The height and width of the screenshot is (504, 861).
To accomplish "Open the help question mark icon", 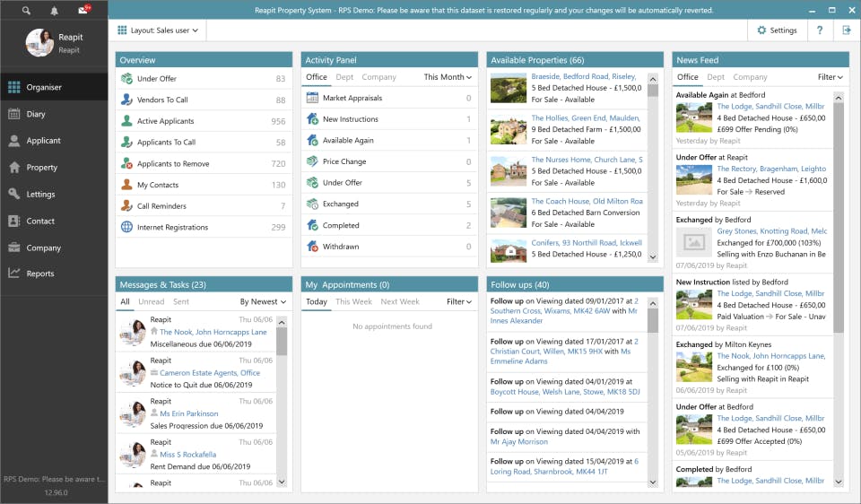I will tap(820, 30).
